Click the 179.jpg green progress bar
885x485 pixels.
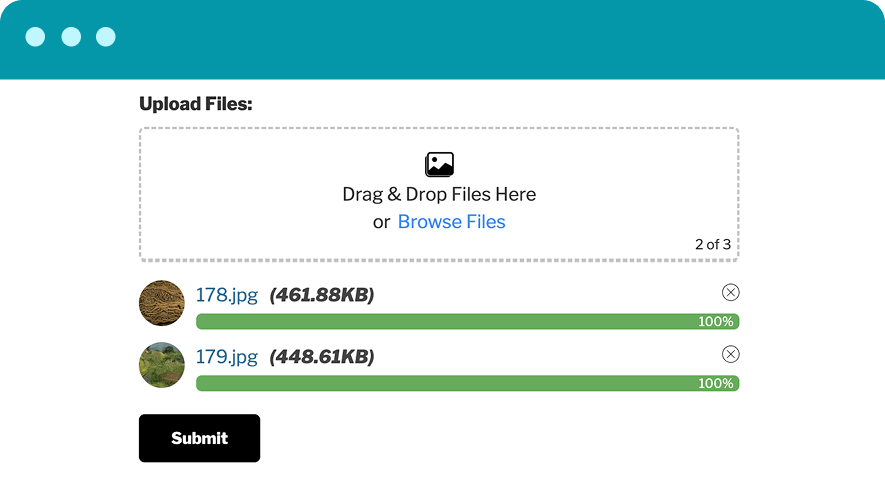click(x=467, y=383)
